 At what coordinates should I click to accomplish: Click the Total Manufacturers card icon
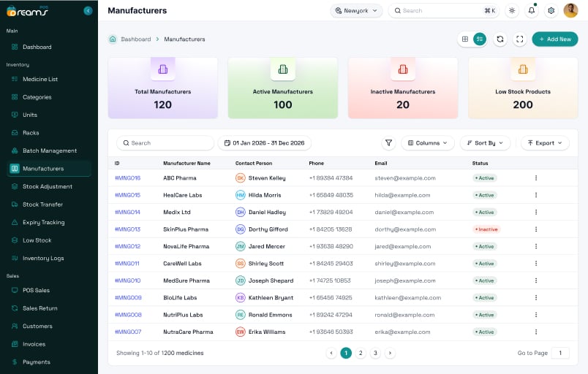tap(163, 69)
